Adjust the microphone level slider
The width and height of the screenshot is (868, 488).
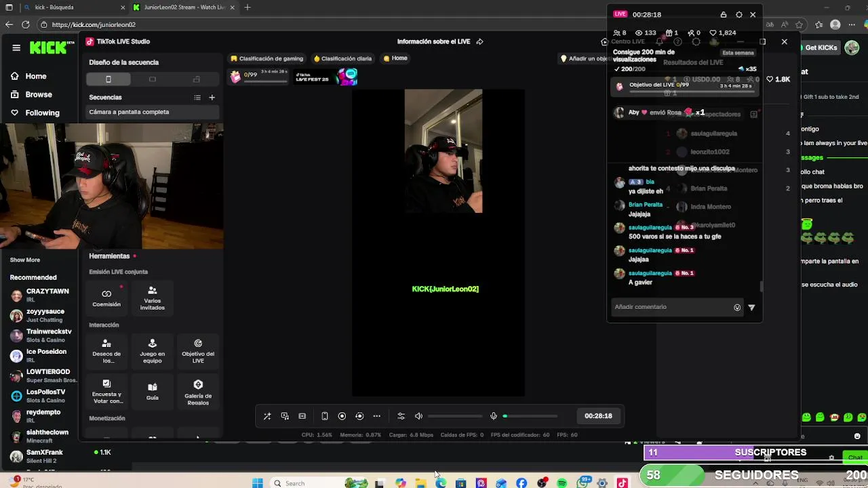click(x=530, y=416)
